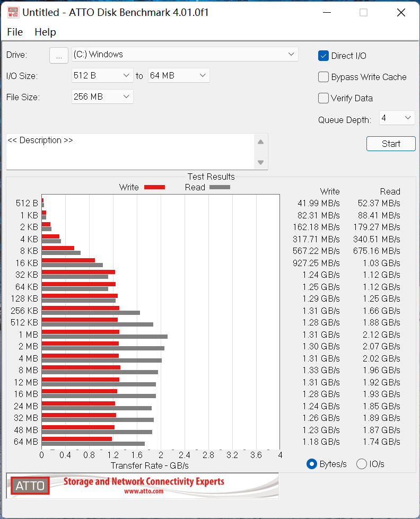Click the 1 MB row label

pos(29,335)
